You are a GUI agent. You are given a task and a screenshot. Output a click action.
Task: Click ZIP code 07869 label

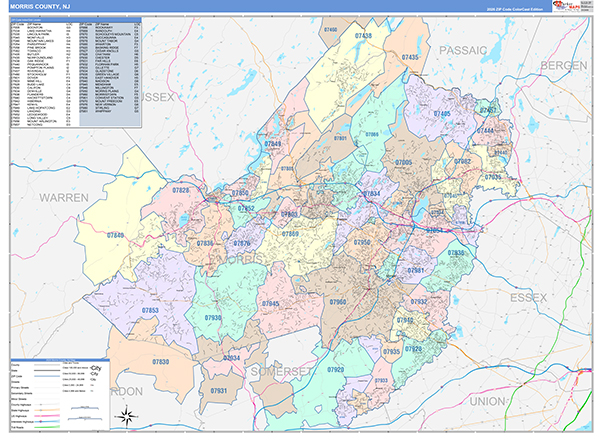point(290,233)
